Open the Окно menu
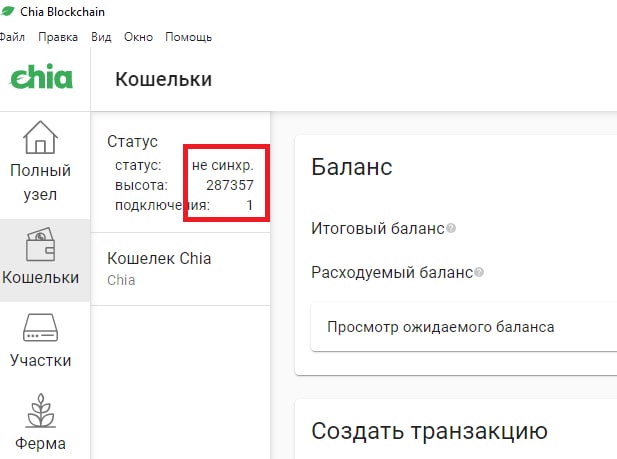This screenshot has width=617, height=459. [138, 37]
